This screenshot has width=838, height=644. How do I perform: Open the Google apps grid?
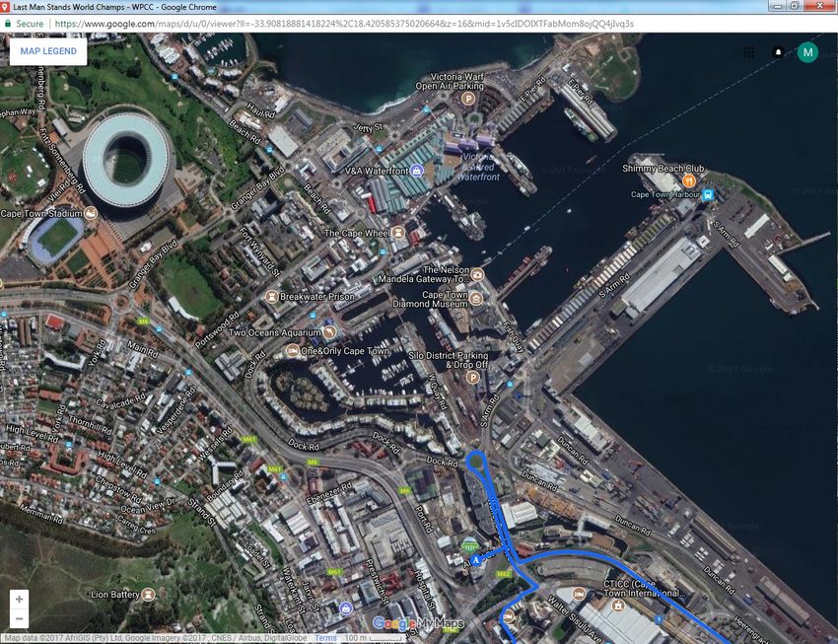coord(748,52)
